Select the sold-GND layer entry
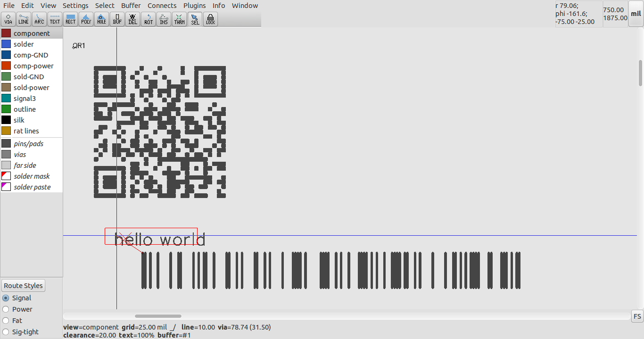Screen dimensions: 644x339 click(29, 76)
